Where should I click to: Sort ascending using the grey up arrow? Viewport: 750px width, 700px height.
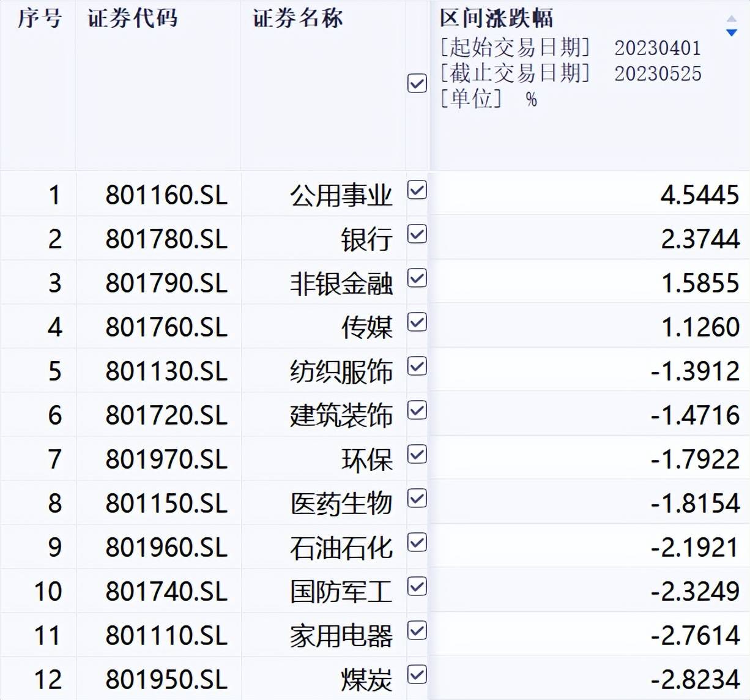[731, 19]
